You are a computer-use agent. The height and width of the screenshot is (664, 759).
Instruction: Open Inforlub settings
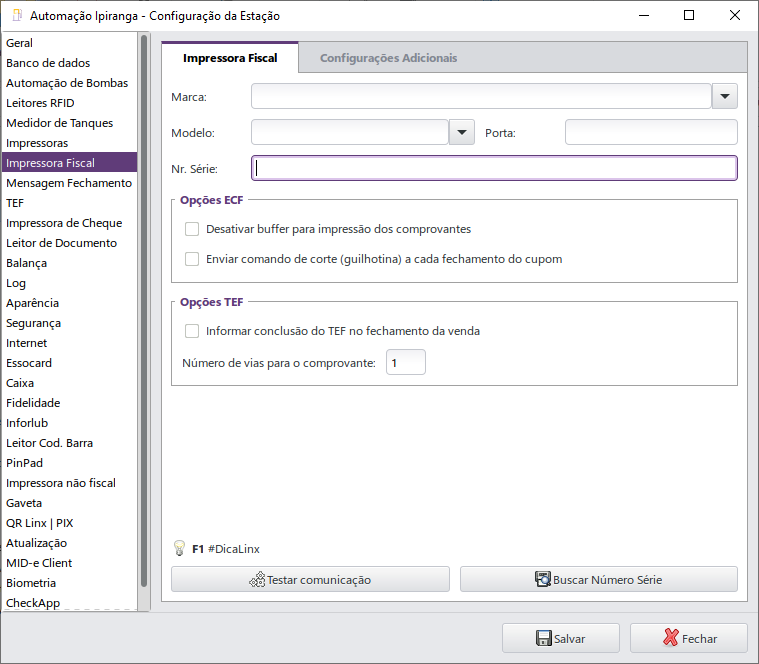69,423
